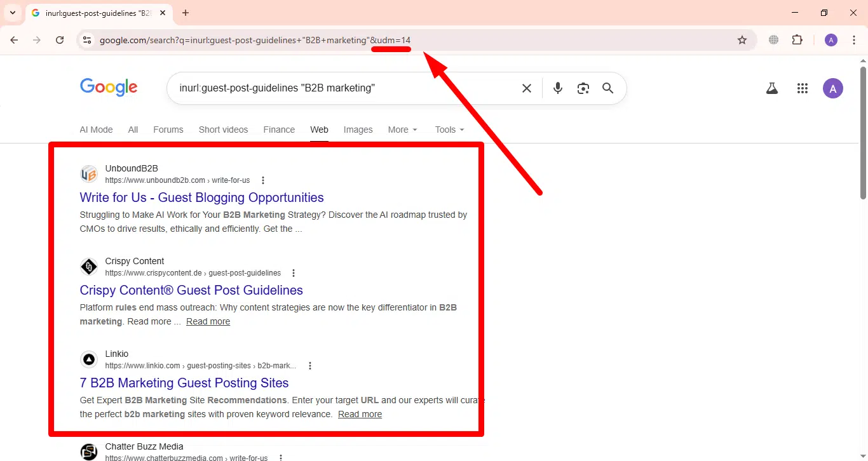Switch to the Images tab
Image resolution: width=868 pixels, height=461 pixels.
tap(358, 130)
